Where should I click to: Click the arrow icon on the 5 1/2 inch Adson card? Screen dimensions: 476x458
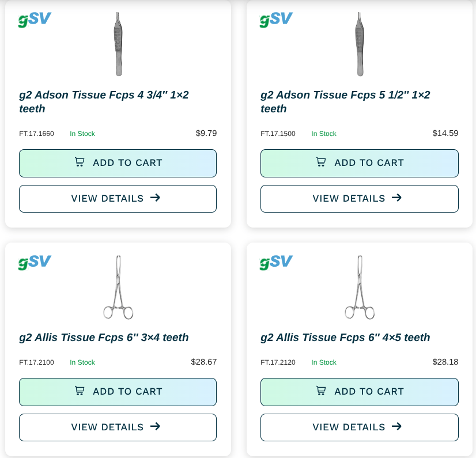pyautogui.click(x=396, y=198)
